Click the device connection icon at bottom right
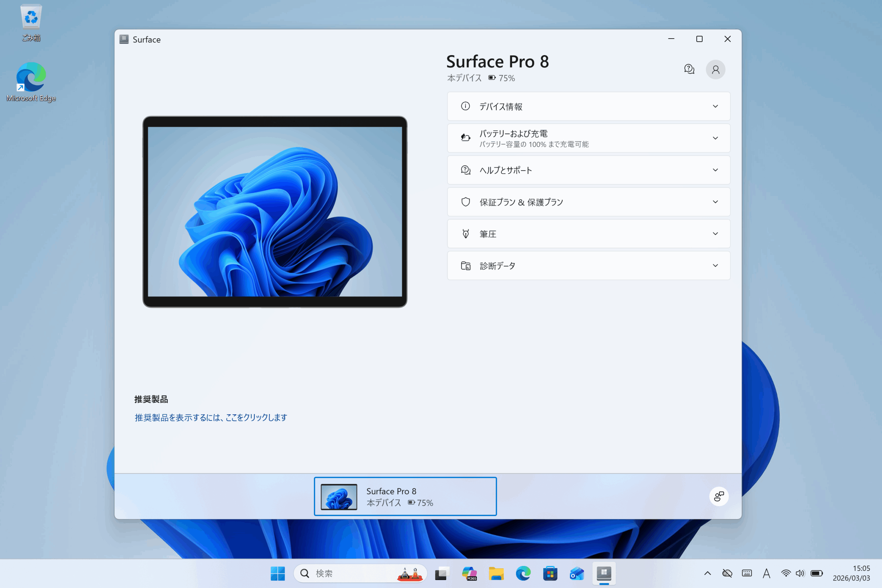 pyautogui.click(x=718, y=496)
